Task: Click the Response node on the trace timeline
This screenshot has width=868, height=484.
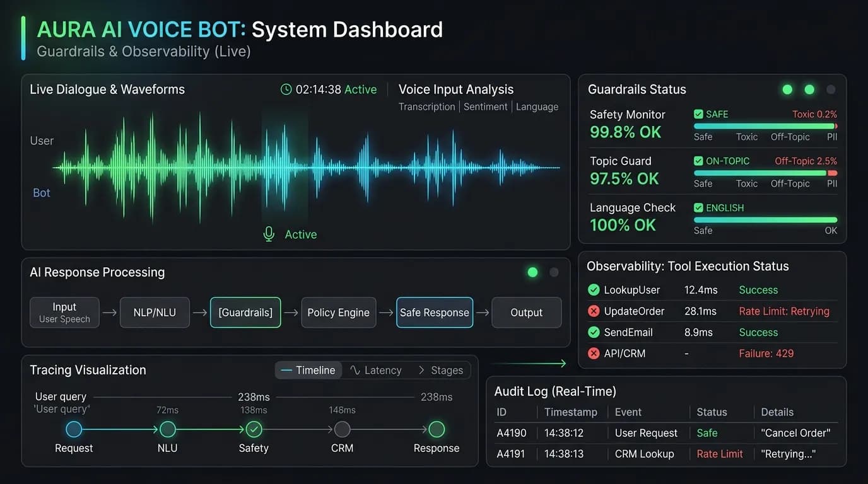Action: pyautogui.click(x=437, y=429)
